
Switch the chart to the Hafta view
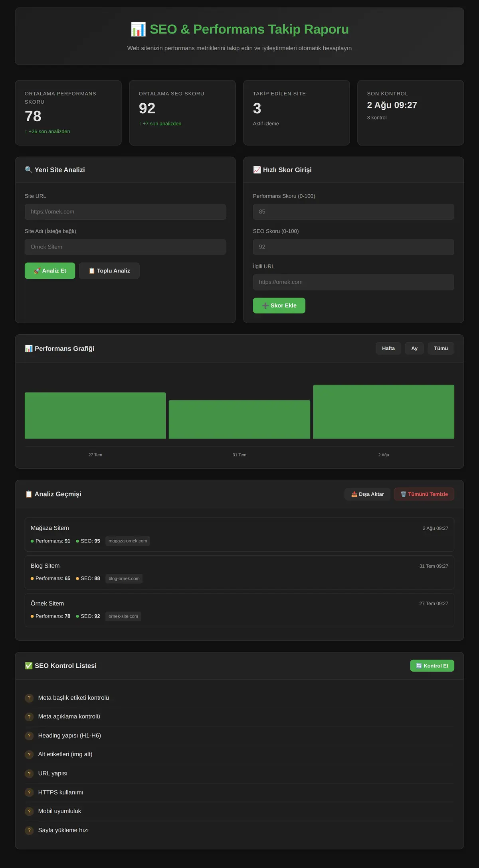388,348
